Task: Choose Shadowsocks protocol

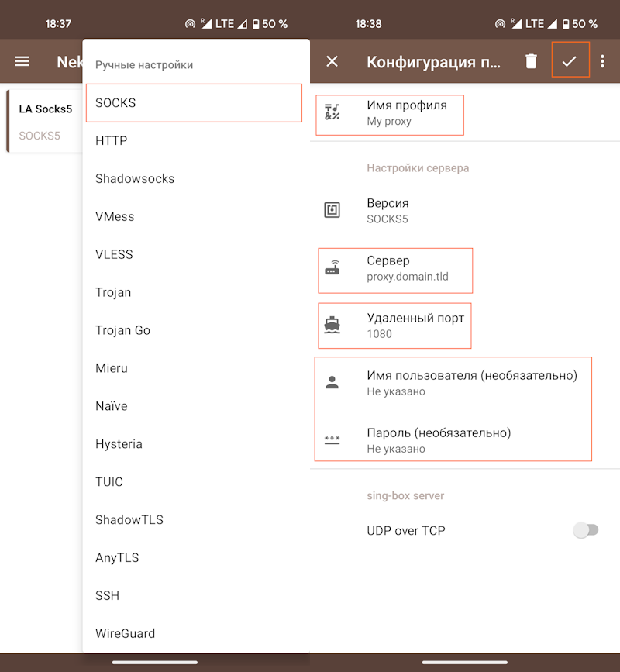Action: (135, 178)
